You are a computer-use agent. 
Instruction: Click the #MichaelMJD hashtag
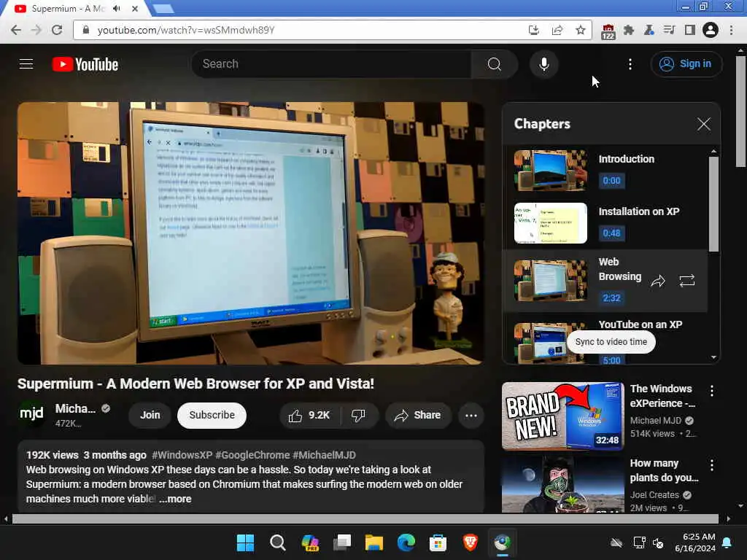tap(324, 455)
